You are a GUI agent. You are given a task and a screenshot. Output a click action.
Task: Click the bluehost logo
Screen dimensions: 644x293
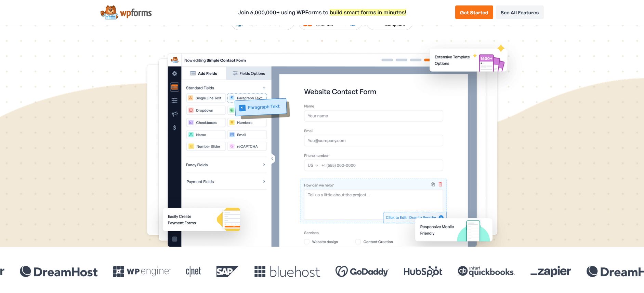(x=287, y=272)
